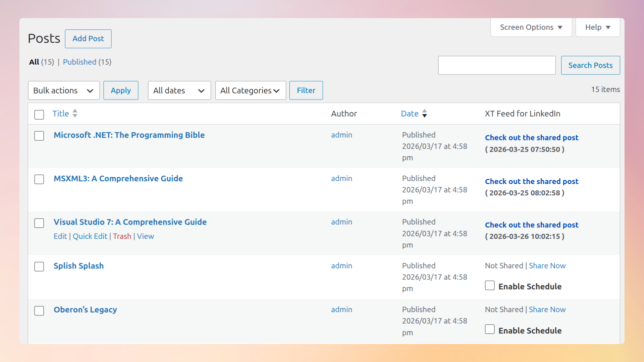Click the Add Post button
This screenshot has width=644, height=362.
click(x=88, y=39)
